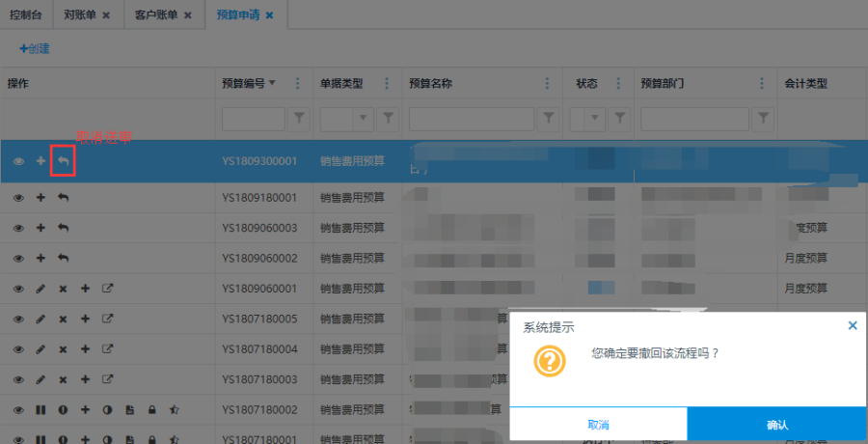The width and height of the screenshot is (868, 444).
Task: Click 确认 to confirm withdrawal
Action: [776, 425]
